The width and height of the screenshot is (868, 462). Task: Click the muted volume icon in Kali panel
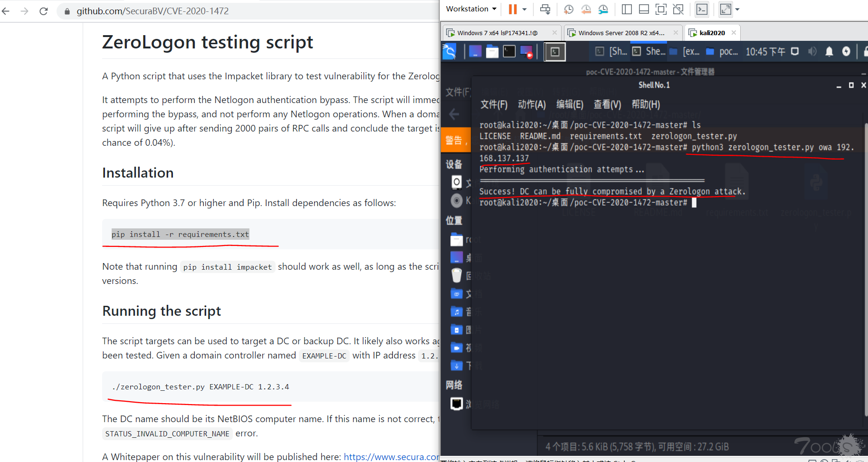point(812,51)
